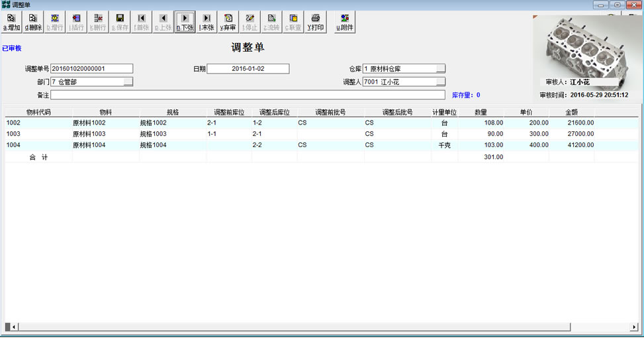Click the 调整后批号 column header
The height and width of the screenshot is (338, 644).
point(398,112)
